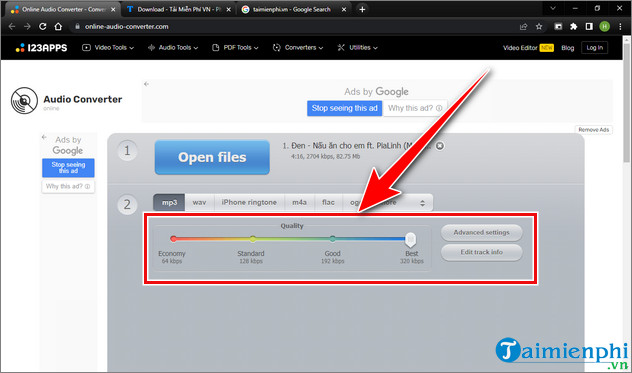Select the mp3 format tab

click(x=169, y=202)
